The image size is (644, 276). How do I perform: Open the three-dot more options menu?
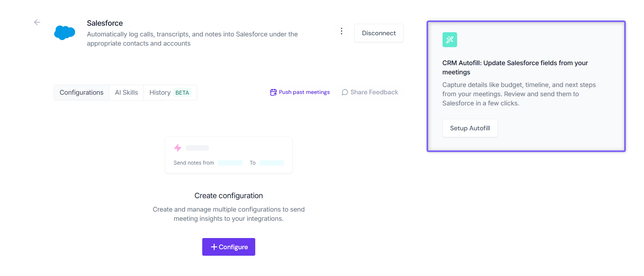[341, 31]
